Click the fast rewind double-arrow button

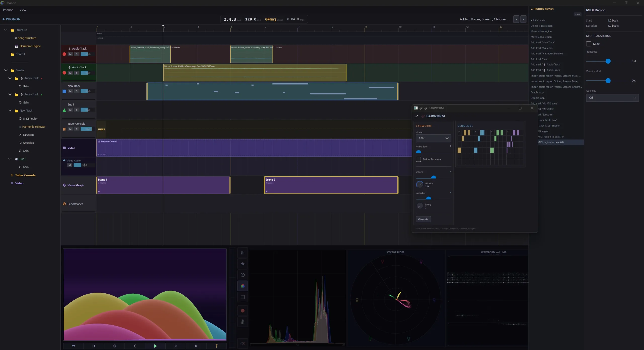click(x=114, y=346)
